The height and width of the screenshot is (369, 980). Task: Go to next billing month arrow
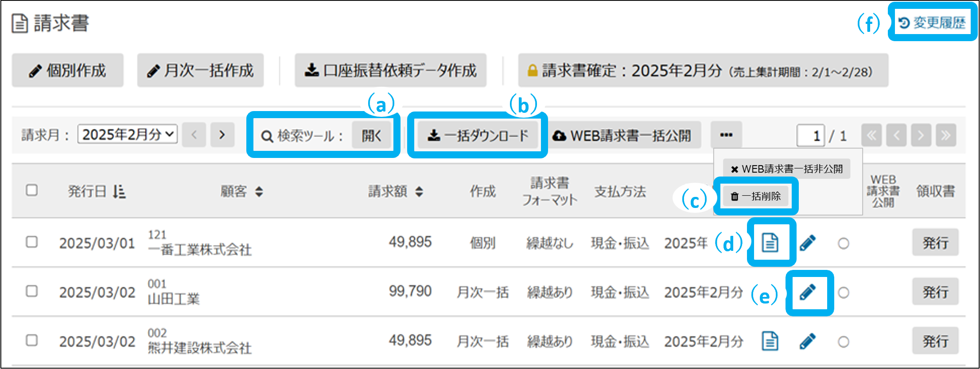(x=222, y=135)
